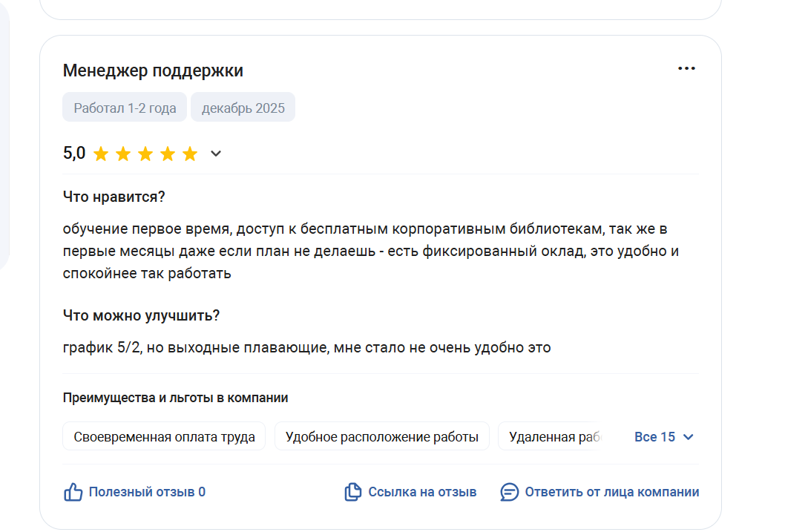This screenshot has width=808, height=532.
Task: Click the first yellow rating star
Action: coord(101,154)
